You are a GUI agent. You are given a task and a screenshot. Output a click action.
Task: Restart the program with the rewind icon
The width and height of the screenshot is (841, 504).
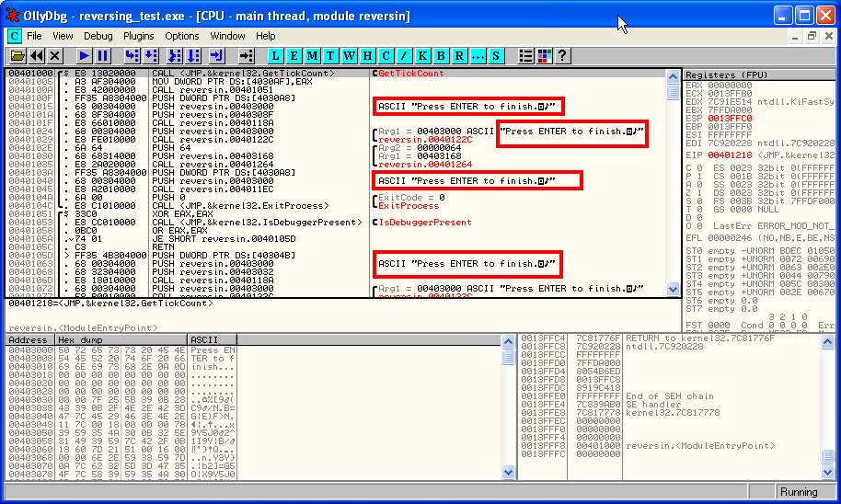pos(37,56)
